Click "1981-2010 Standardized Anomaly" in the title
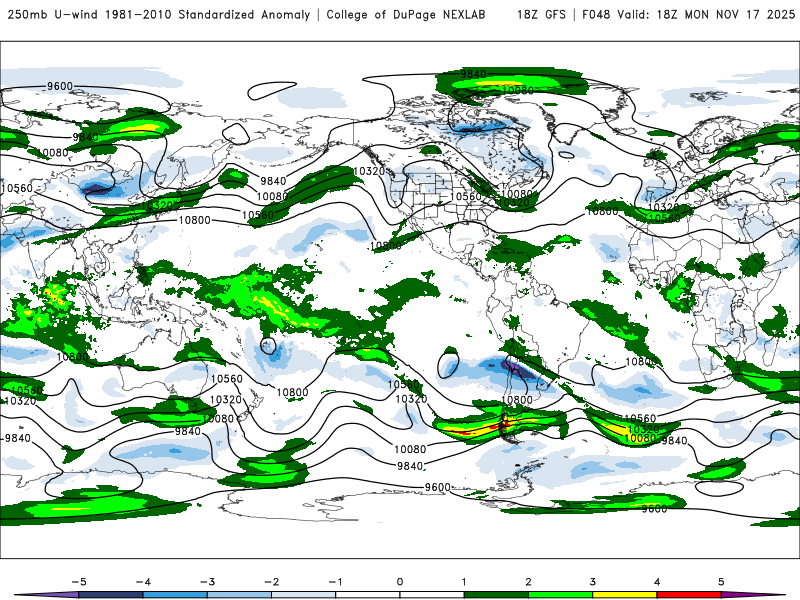The width and height of the screenshot is (800, 600). [207, 14]
